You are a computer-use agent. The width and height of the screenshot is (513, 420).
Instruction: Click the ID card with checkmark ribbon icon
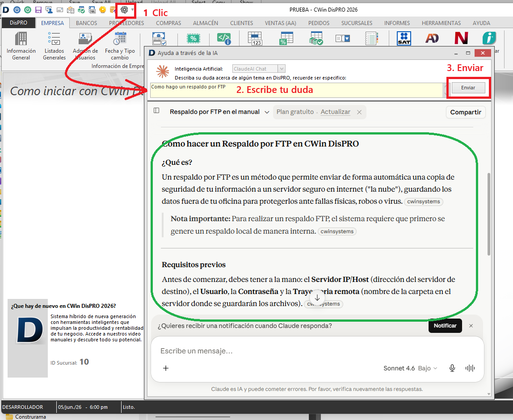click(160, 38)
